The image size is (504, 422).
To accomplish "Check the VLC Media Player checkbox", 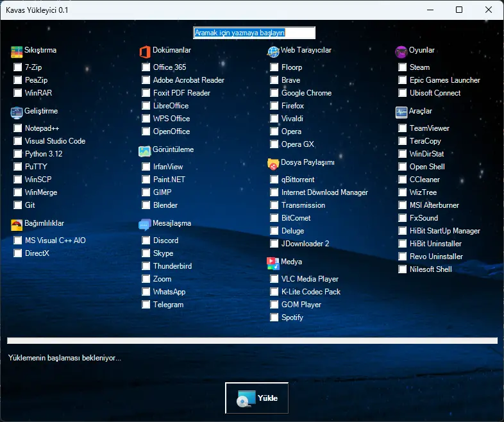I will pos(274,278).
